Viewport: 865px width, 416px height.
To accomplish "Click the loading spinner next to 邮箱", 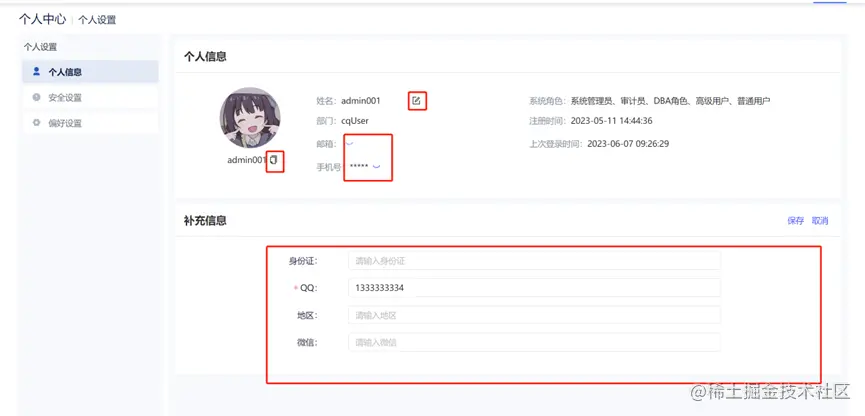I will [349, 142].
